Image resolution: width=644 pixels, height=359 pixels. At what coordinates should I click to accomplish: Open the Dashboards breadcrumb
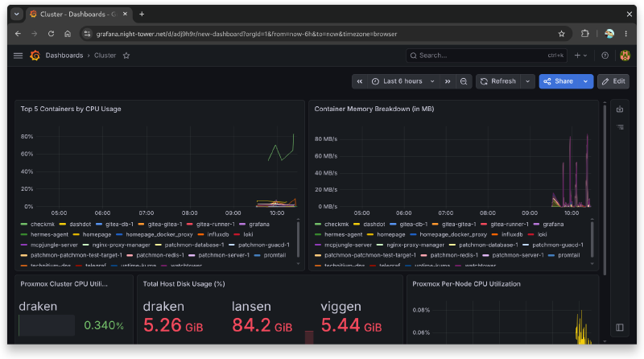pos(64,56)
